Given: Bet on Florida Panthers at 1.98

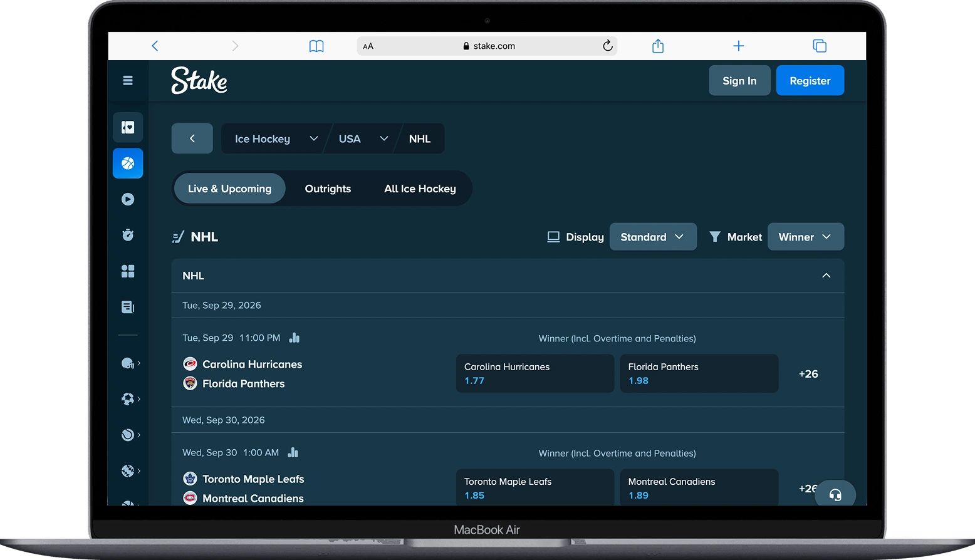Looking at the screenshot, I should point(699,373).
